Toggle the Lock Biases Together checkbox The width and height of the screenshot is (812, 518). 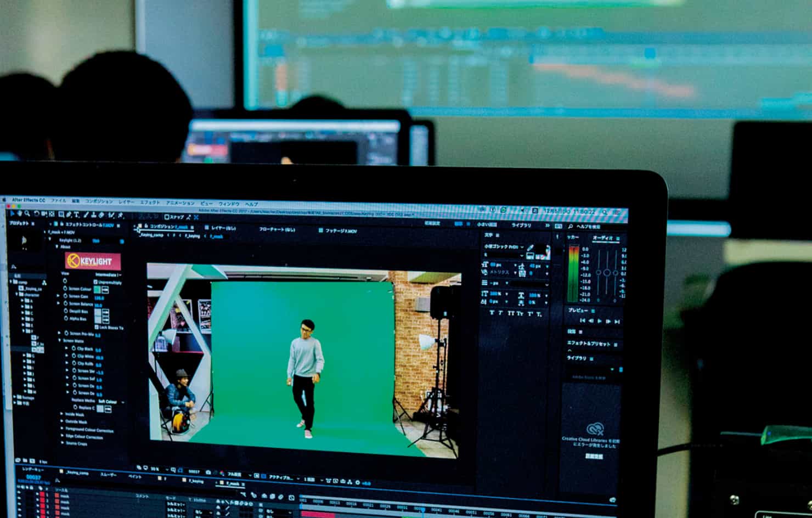click(x=96, y=327)
